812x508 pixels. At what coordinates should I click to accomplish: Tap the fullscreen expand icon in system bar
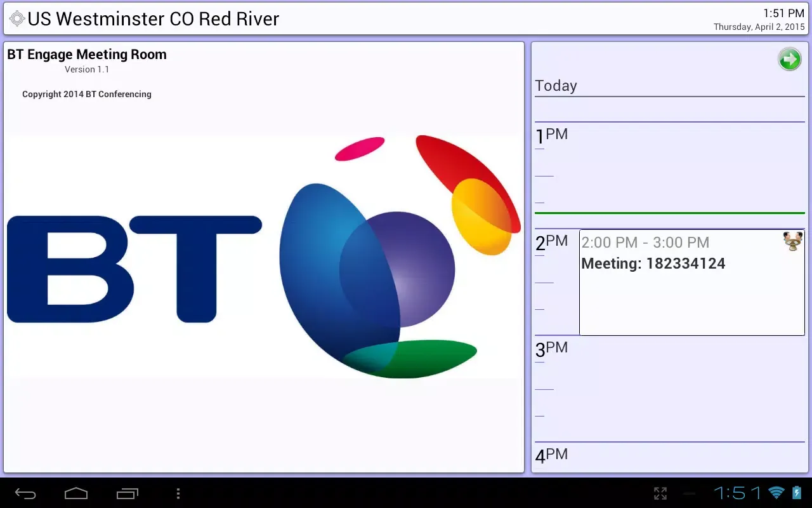point(660,493)
